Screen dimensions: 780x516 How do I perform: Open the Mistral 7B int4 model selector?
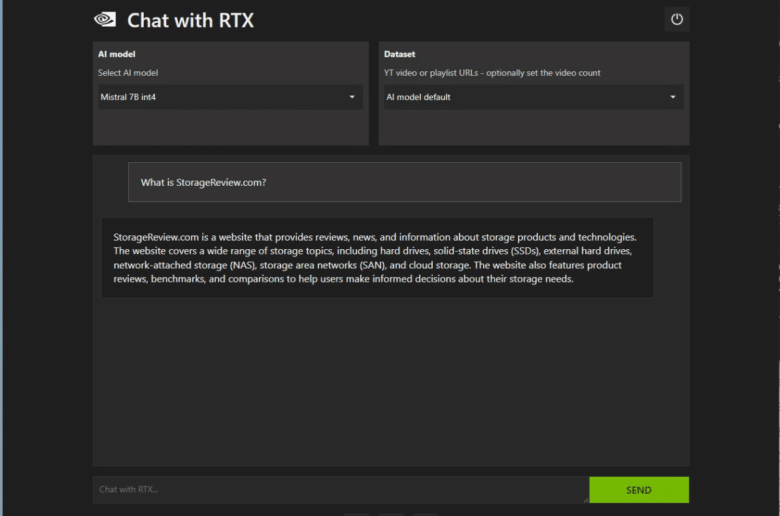coord(230,97)
